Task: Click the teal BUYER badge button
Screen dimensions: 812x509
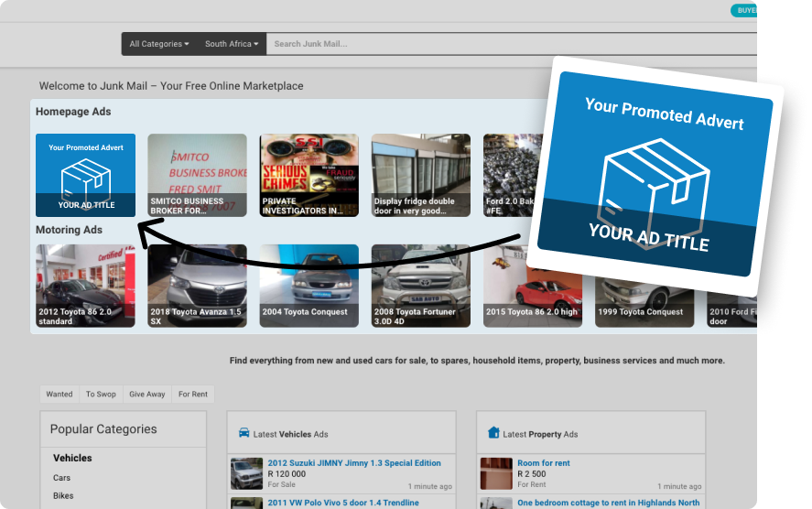Action: point(744,10)
